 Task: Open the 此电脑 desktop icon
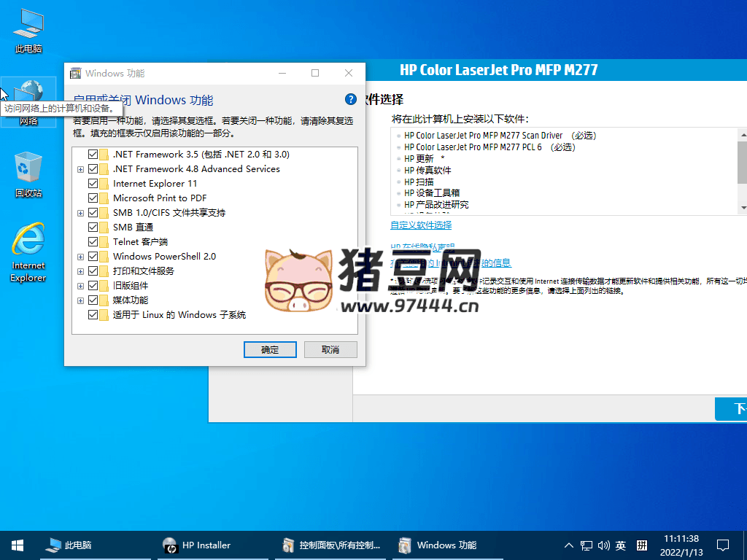coord(28,29)
